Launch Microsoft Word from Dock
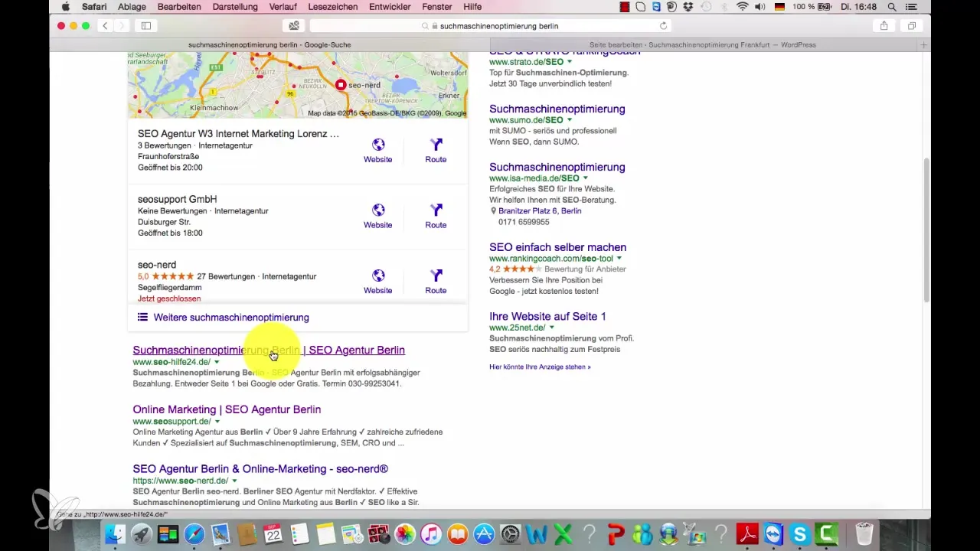Viewport: 980px width, 551px height. 537,533
